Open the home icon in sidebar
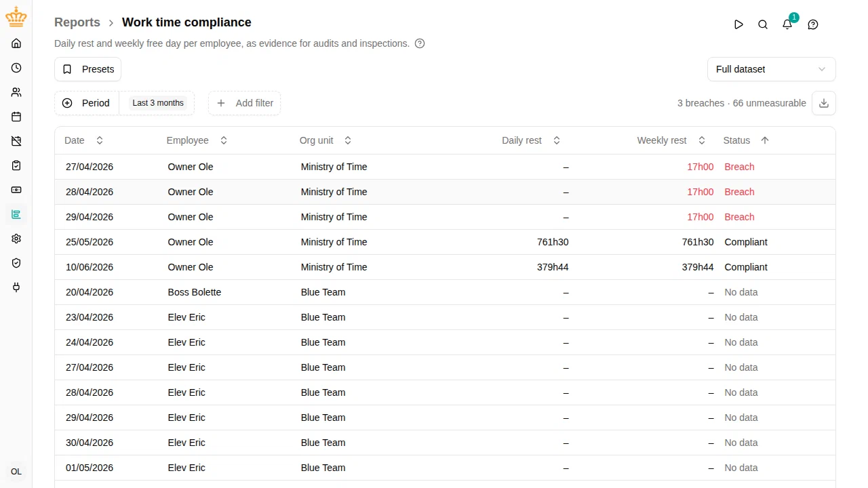The height and width of the screenshot is (488, 868). coord(16,43)
